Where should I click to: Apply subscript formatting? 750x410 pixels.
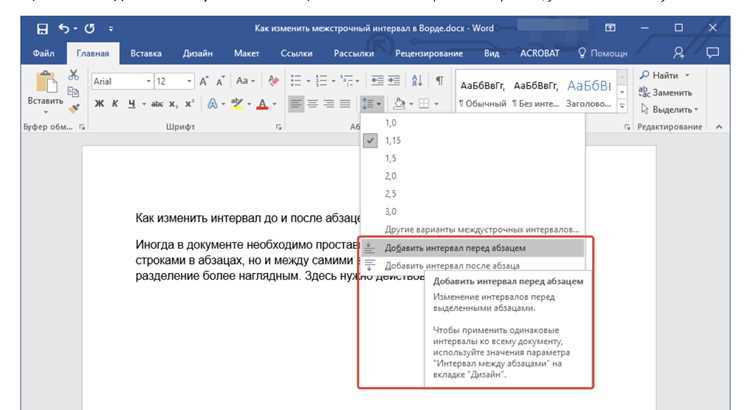coord(173,104)
